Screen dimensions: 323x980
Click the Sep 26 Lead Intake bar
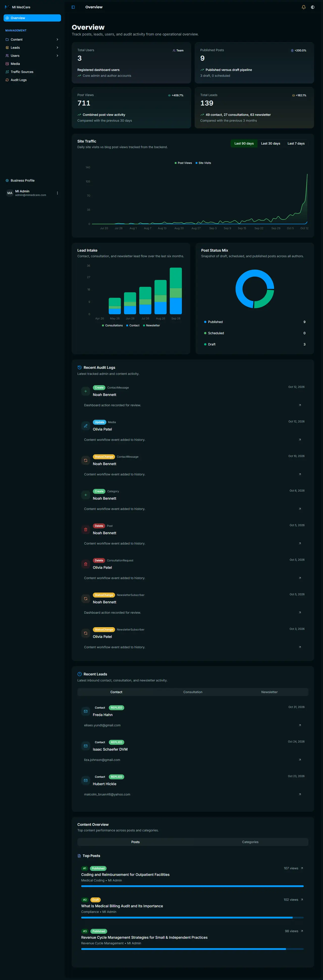pyautogui.click(x=176, y=291)
